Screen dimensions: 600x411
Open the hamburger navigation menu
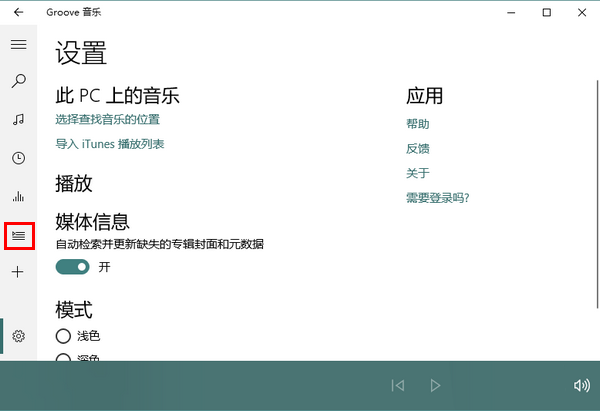coord(18,44)
